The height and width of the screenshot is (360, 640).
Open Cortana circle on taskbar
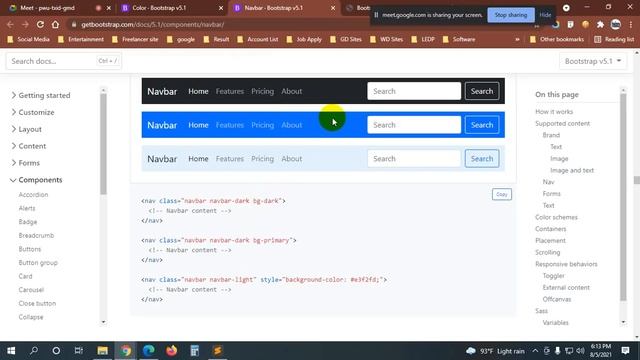[x=56, y=351]
